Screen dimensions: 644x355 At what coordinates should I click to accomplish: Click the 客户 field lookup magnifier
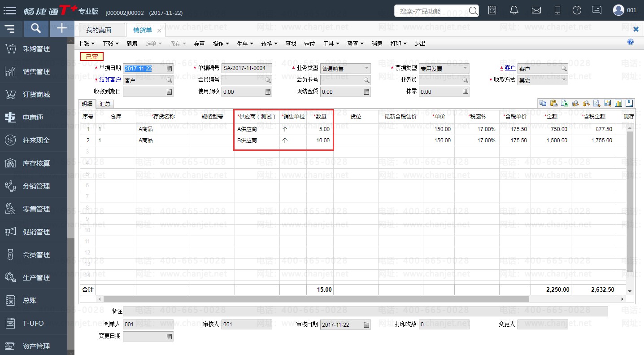[x=564, y=69]
